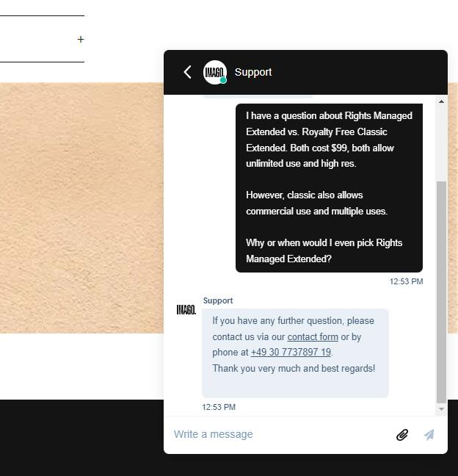Click the green online status dot
The height and width of the screenshot is (476, 458).
point(223,81)
